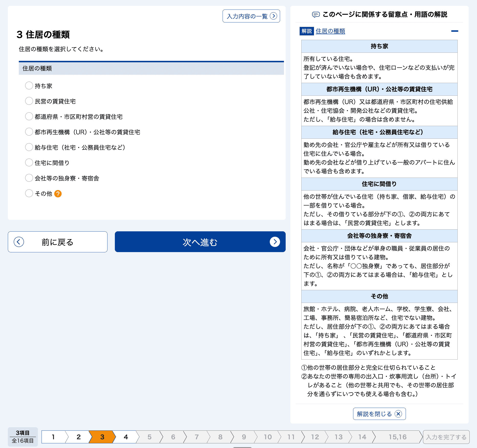Click the chevron icon on 次へ進む button

point(276,242)
